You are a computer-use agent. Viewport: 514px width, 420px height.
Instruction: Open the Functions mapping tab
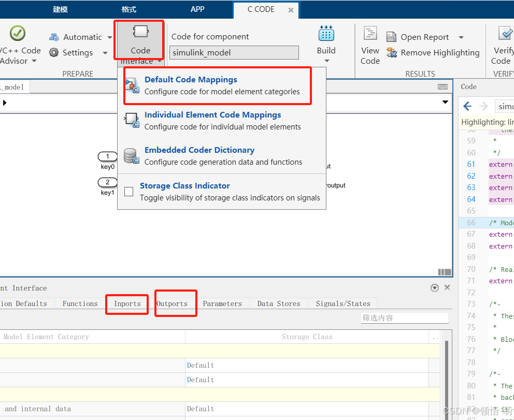(x=80, y=303)
